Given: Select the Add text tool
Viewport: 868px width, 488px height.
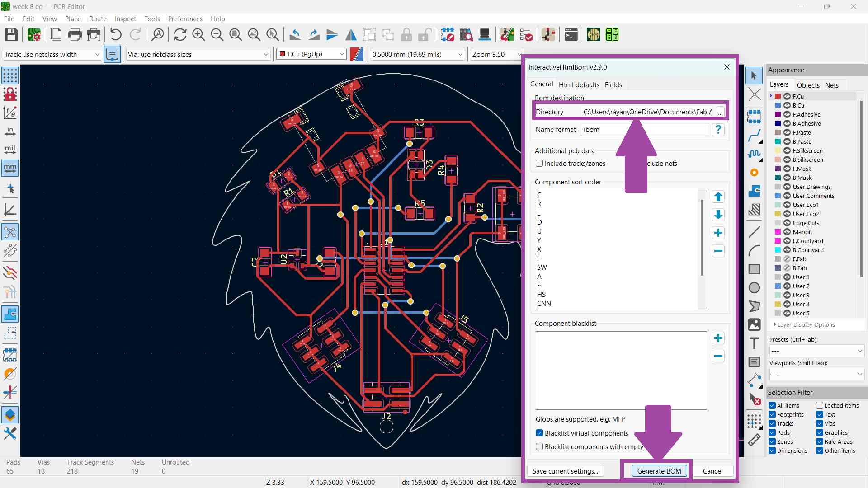Looking at the screenshot, I should click(x=754, y=343).
